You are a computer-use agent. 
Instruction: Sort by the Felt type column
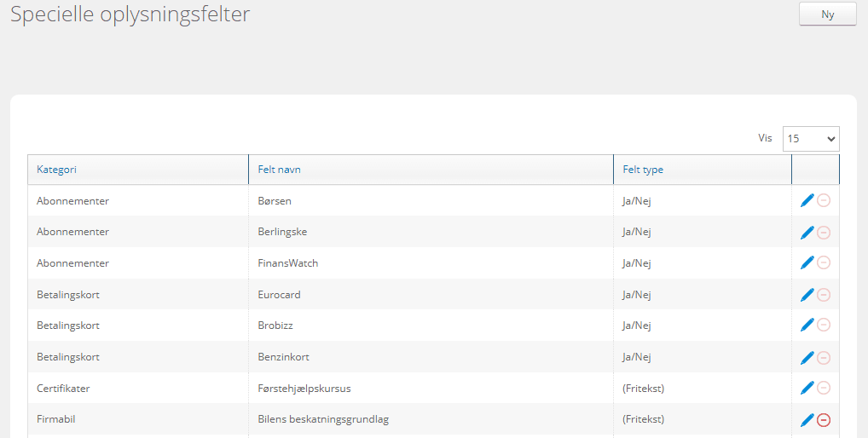pyautogui.click(x=643, y=170)
